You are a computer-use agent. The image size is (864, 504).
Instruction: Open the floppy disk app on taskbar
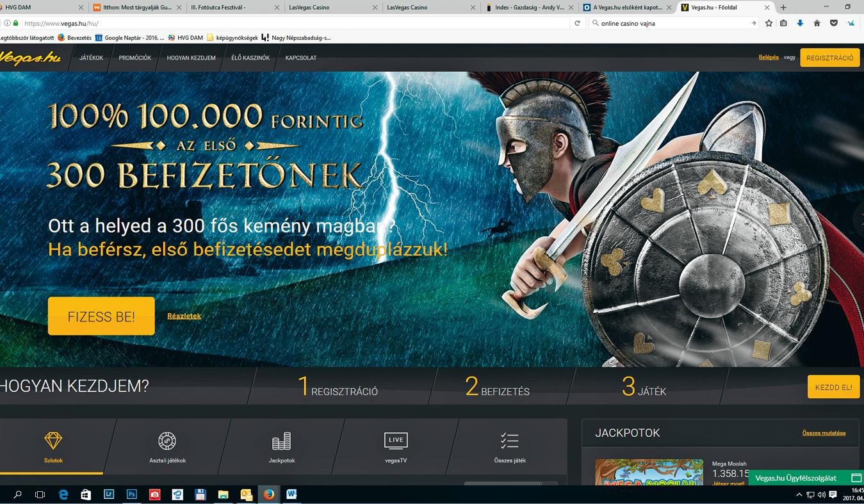[x=200, y=494]
